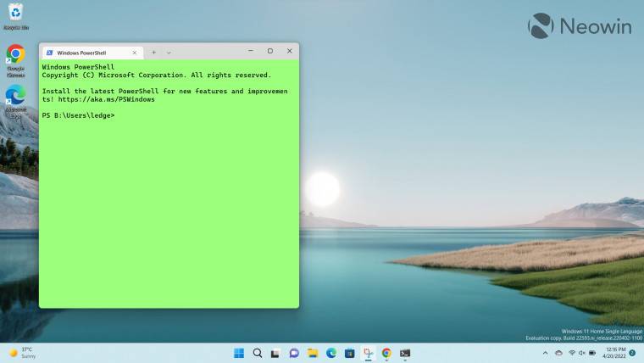This screenshot has width=644, height=363.
Task: Open Microsoft Store from the taskbar
Action: tap(349, 353)
